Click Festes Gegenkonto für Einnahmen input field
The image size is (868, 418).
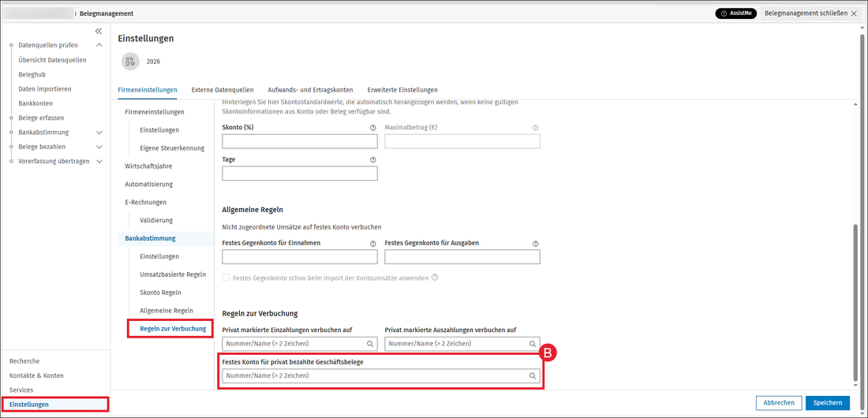coord(300,257)
